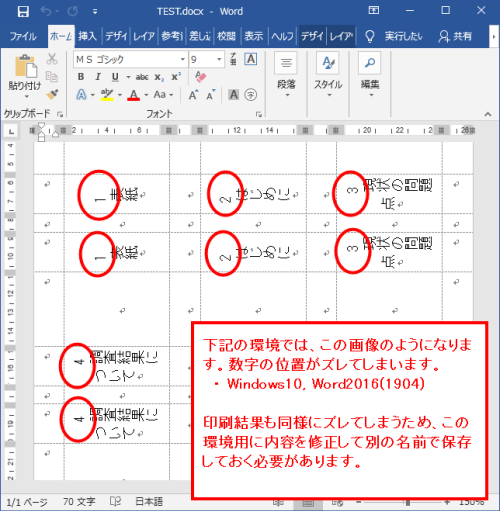Switch to the 挿入 tab
This screenshot has height=511, width=500.
click(88, 36)
